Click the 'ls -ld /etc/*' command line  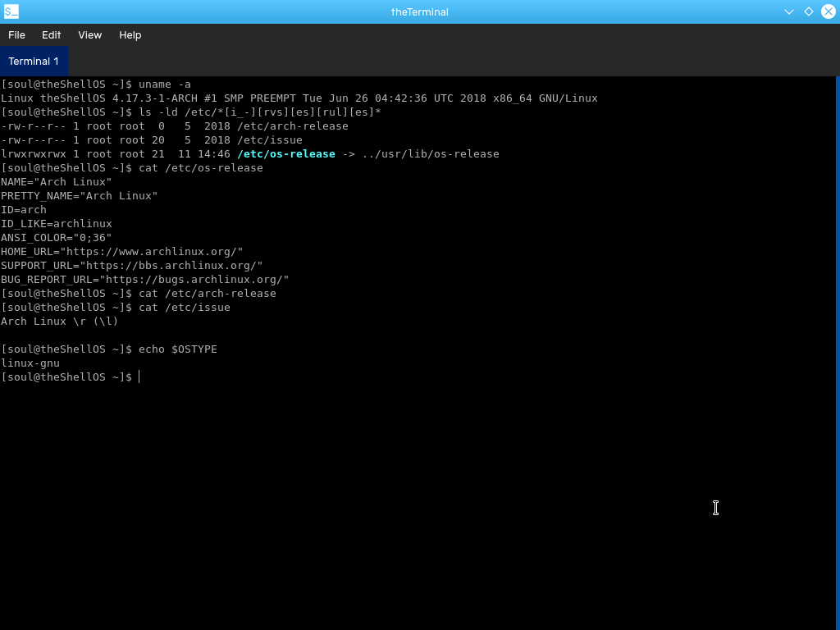point(260,112)
